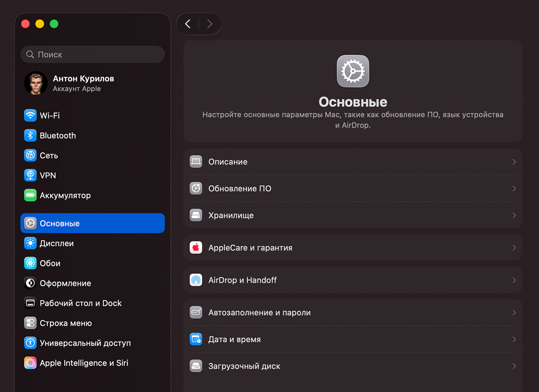The width and height of the screenshot is (539, 392).
Task: Select Оформление in the sidebar
Action: (65, 283)
